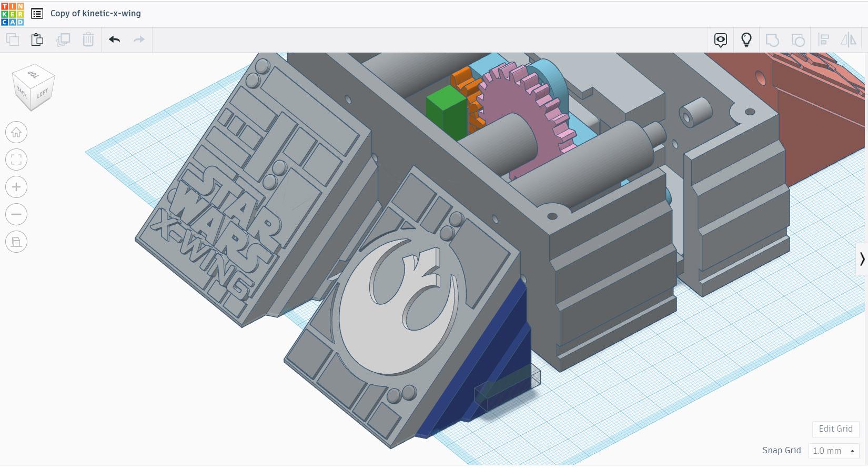Screen dimensions: 868x468
Task: Undo the last action
Action: pos(115,39)
